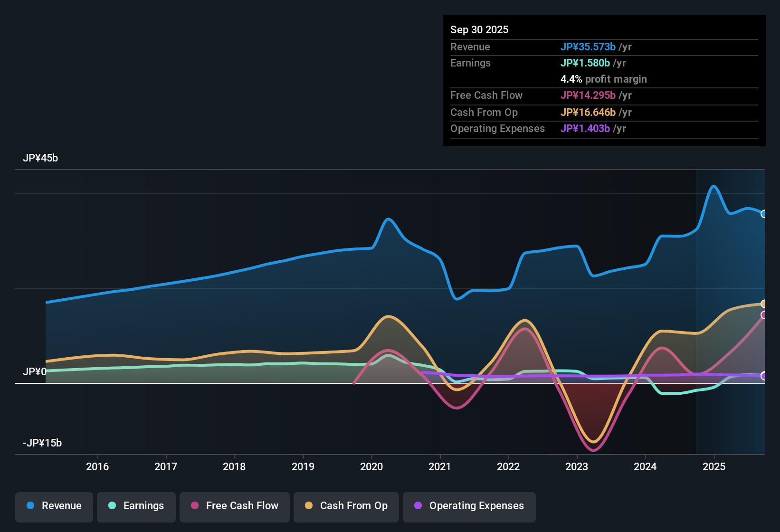Click the JP¥45b axis label
Screen dimensions: 780x532
point(41,158)
